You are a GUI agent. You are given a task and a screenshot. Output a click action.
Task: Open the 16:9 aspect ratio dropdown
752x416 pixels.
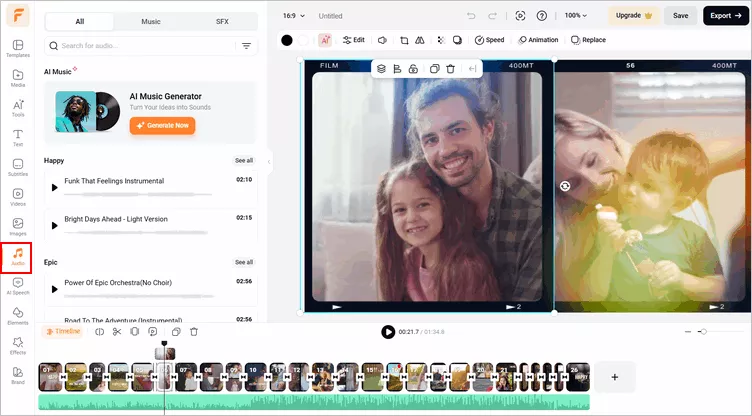[x=294, y=16]
